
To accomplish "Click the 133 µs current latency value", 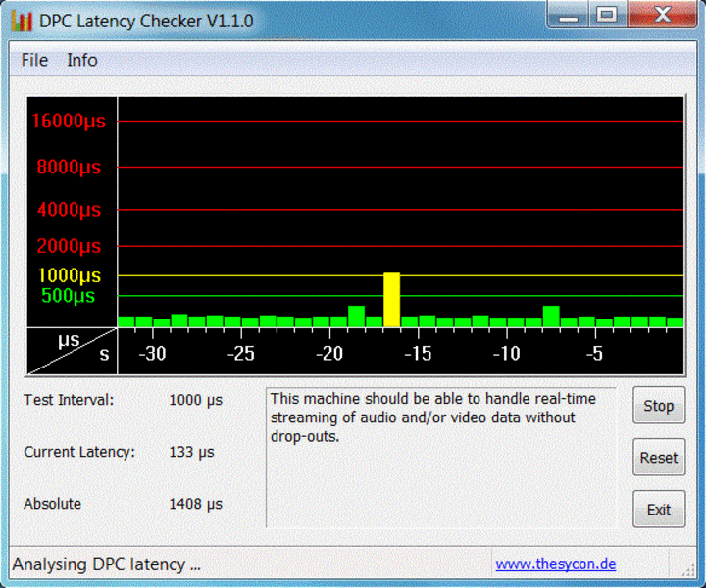I will [x=191, y=452].
